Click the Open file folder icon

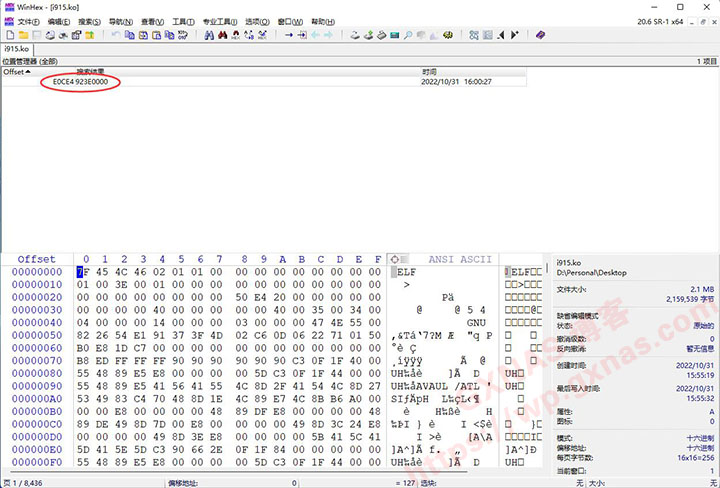coord(22,35)
